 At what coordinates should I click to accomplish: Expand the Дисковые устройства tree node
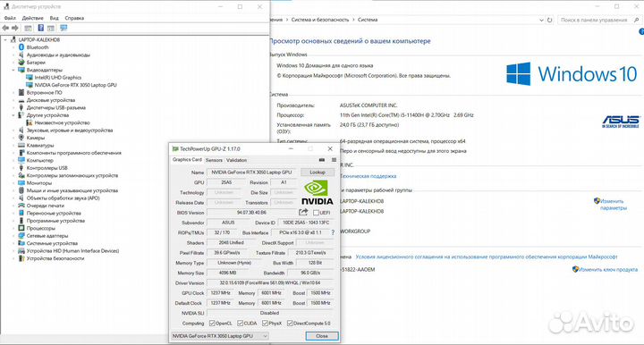coord(13,100)
